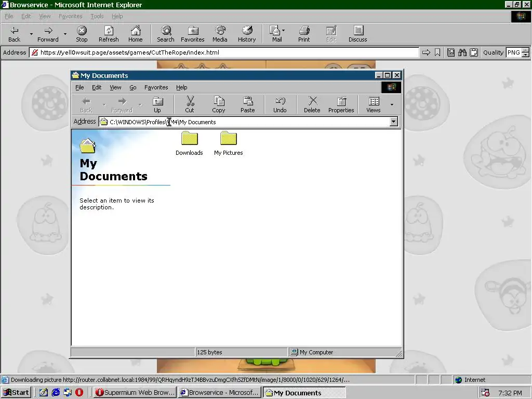The image size is (532, 399).
Task: Open Views dropdown arrow in My Documents
Action: pos(392,104)
